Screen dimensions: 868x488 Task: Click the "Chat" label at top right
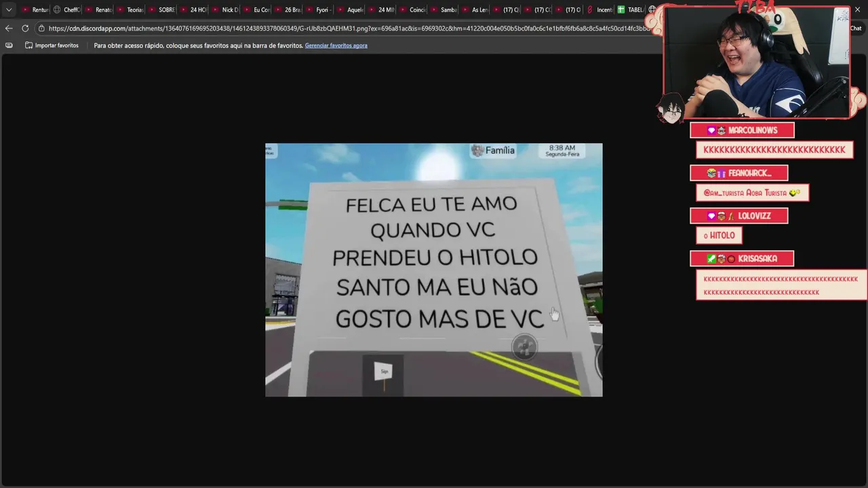click(x=856, y=28)
